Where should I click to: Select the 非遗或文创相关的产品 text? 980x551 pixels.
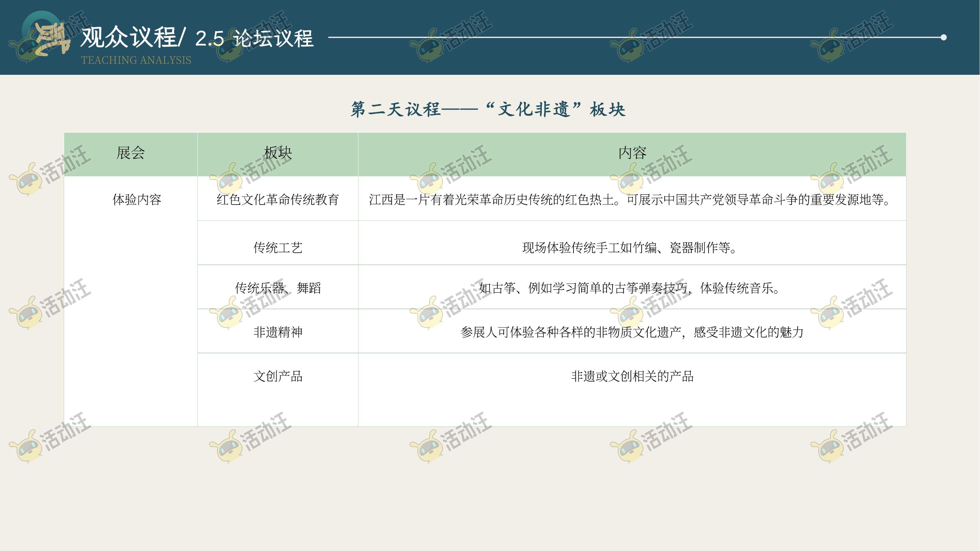tap(632, 376)
